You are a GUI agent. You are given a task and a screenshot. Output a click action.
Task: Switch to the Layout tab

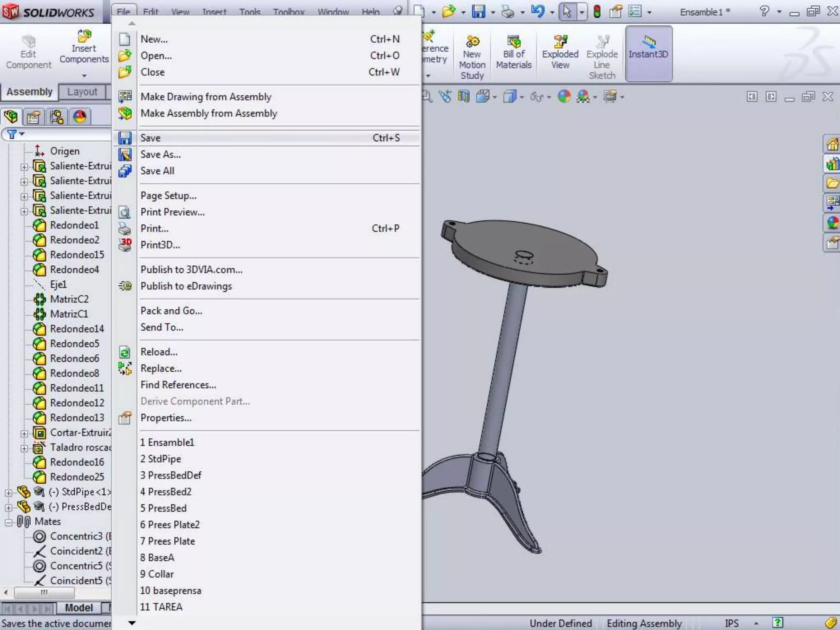point(82,92)
